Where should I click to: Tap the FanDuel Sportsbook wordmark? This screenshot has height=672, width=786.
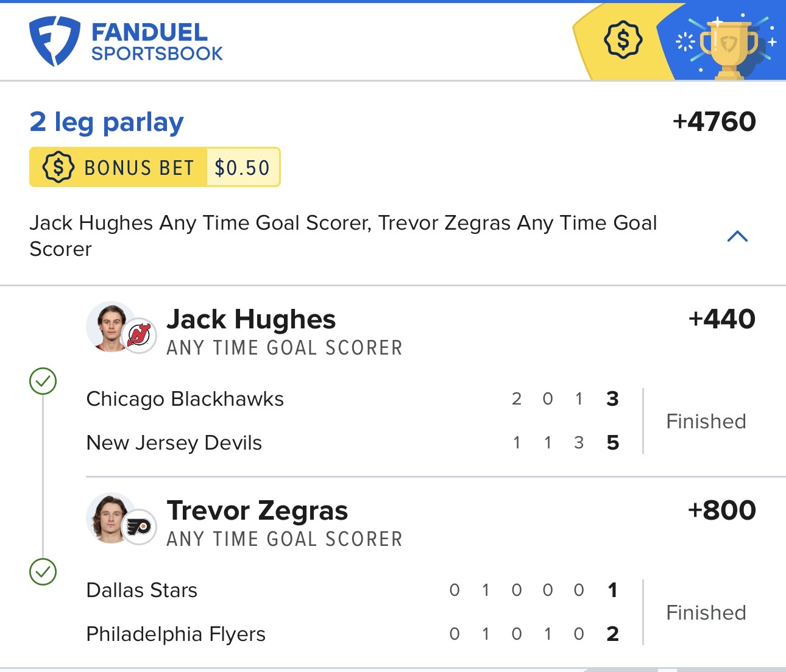point(157,42)
